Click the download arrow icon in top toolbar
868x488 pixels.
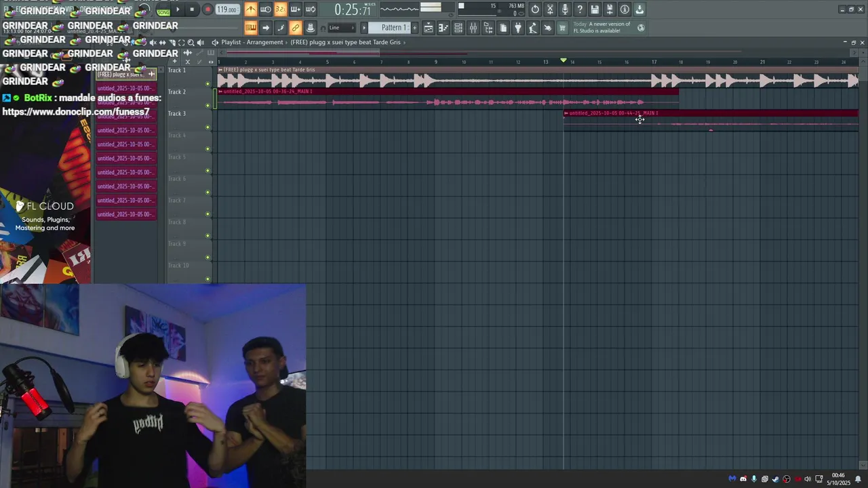[639, 9]
